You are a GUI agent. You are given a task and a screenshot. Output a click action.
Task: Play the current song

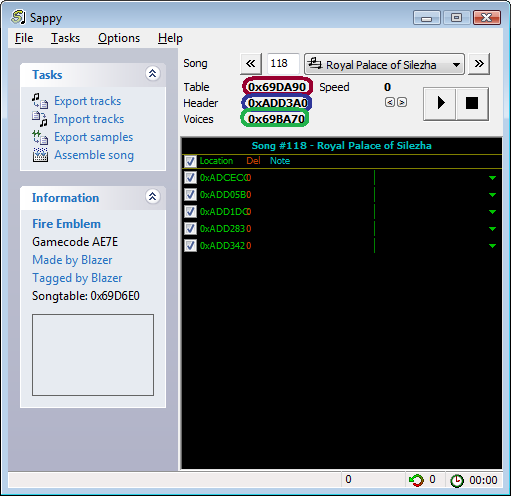click(440, 103)
